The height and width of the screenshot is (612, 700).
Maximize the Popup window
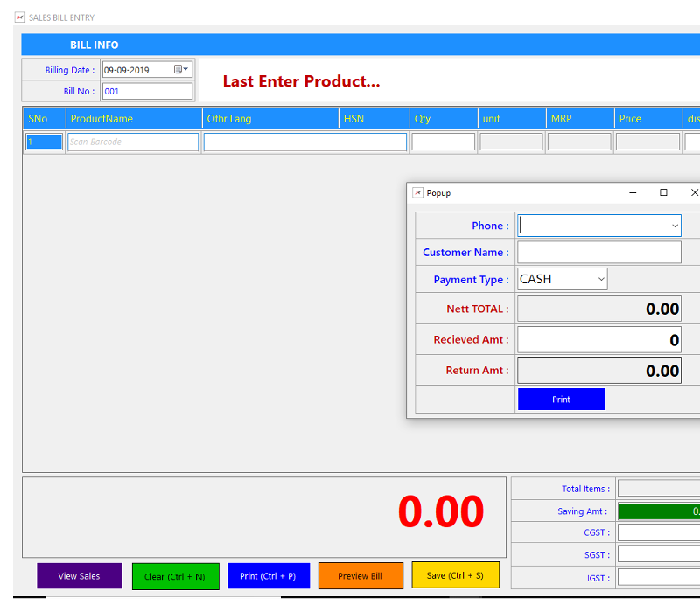tap(663, 192)
